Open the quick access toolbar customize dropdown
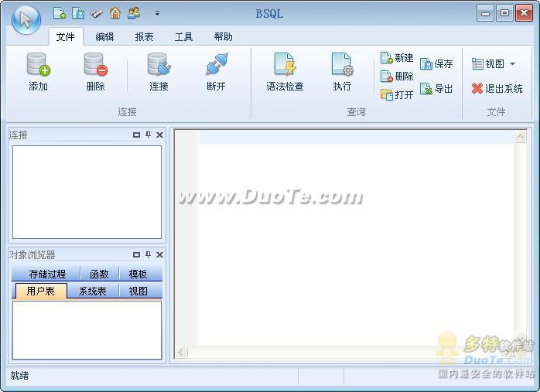This screenshot has height=392, width=540. [x=157, y=13]
